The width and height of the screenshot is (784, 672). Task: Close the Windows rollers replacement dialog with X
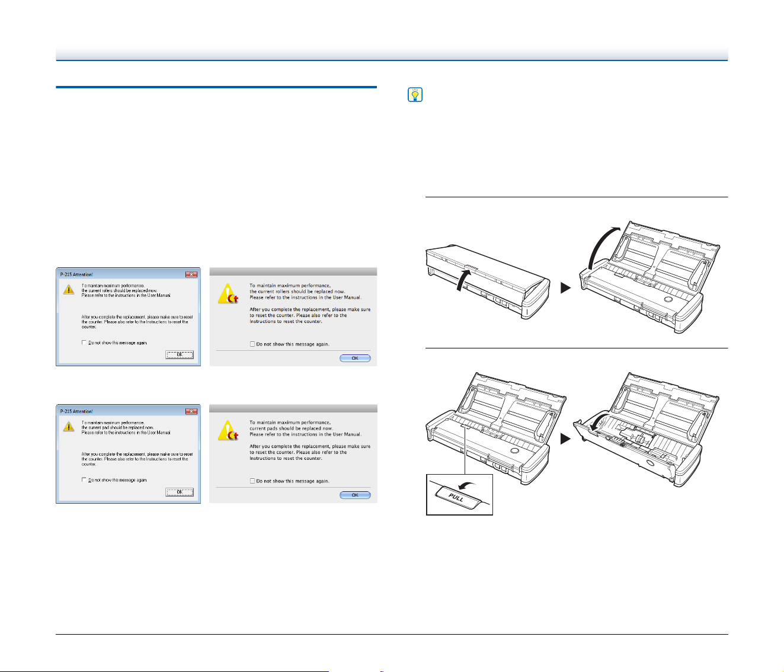191,274
